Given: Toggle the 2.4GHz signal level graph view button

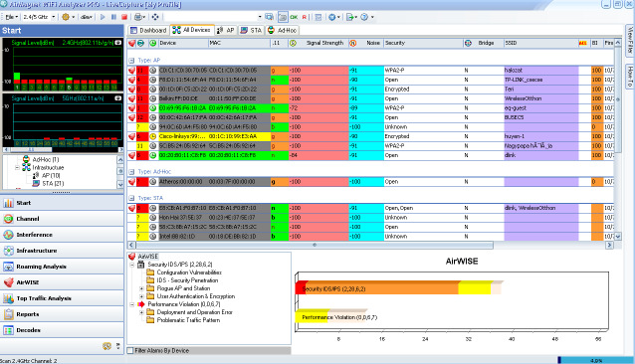Looking at the screenshot, I should [117, 43].
